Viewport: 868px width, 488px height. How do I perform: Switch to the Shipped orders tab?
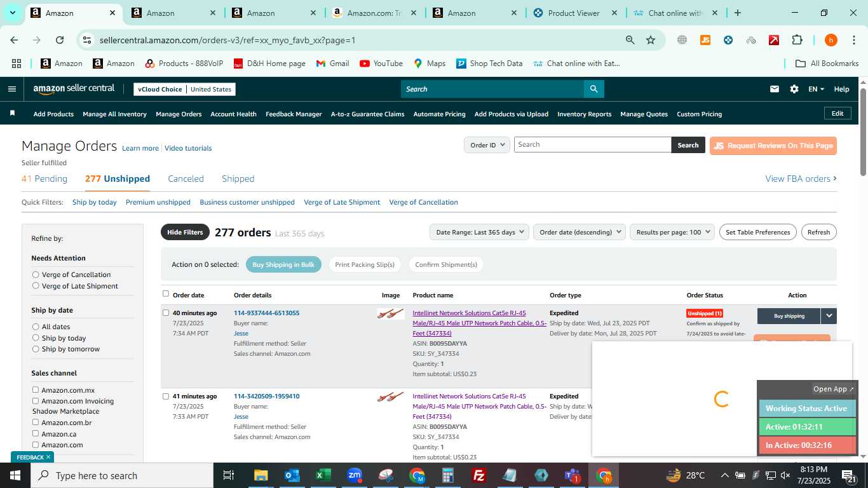(238, 179)
